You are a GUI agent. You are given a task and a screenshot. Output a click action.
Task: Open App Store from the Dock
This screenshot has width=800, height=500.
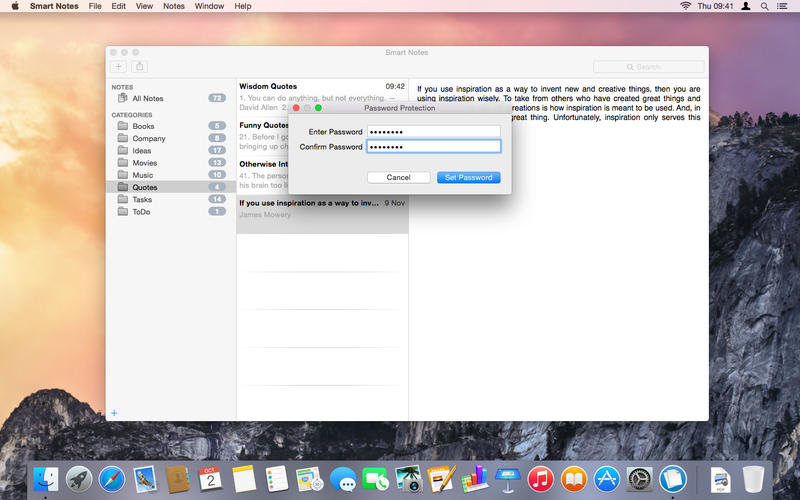[x=607, y=480]
